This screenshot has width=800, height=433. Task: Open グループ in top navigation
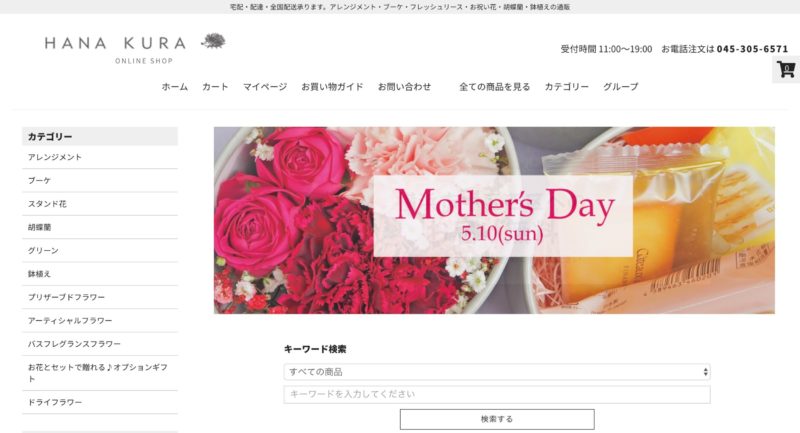coord(620,87)
